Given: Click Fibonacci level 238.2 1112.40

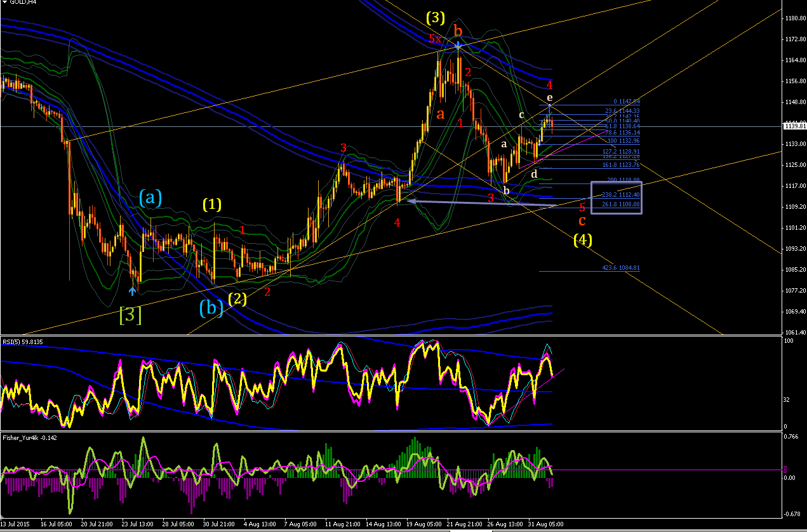Looking at the screenshot, I should 621,195.
